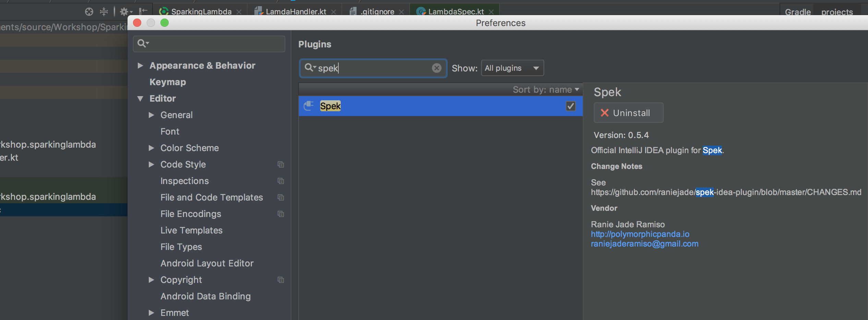The width and height of the screenshot is (868, 320).
Task: Expand the Copyright settings node
Action: (151, 280)
